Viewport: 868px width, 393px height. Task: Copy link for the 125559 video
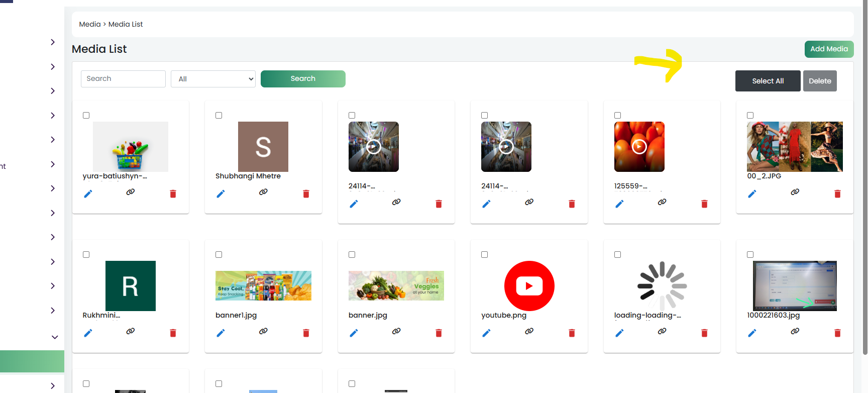point(662,202)
